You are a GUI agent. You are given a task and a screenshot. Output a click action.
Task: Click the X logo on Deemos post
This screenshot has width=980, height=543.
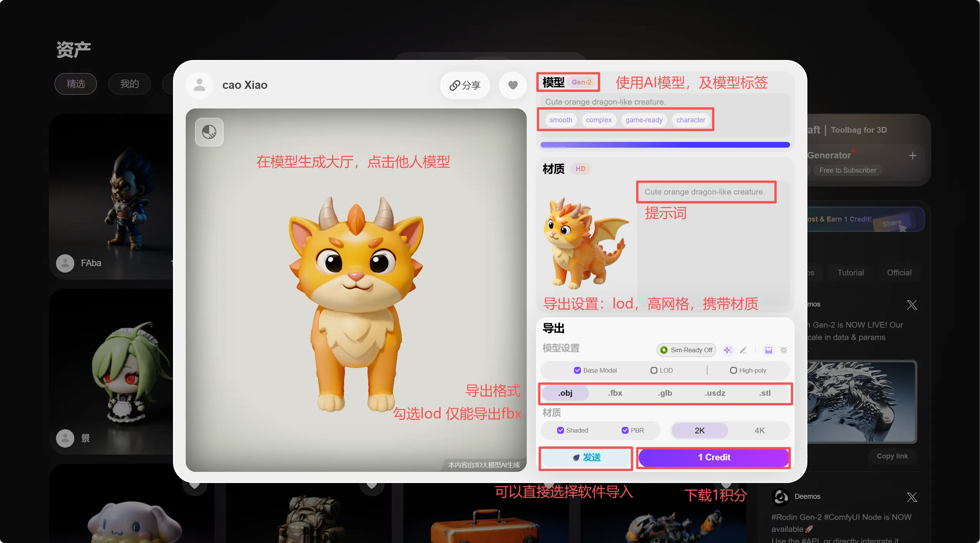pos(912,497)
